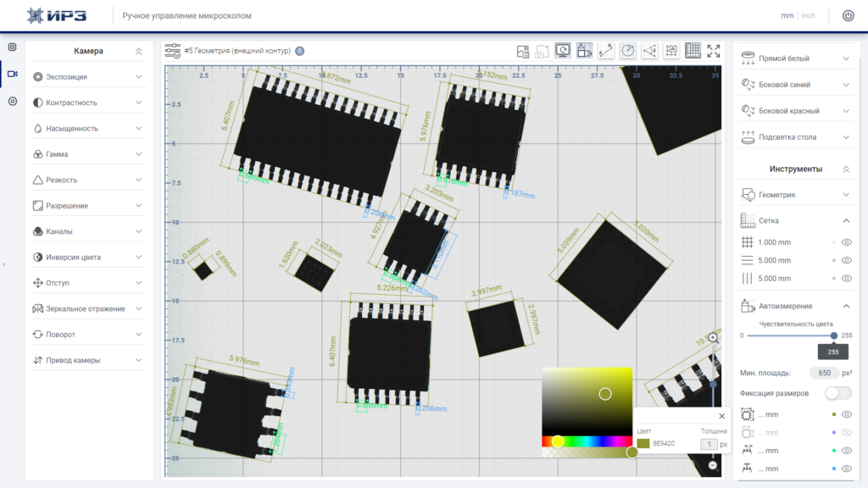
Task: Expand the Боковой синий lighting dropdown
Action: [x=796, y=85]
